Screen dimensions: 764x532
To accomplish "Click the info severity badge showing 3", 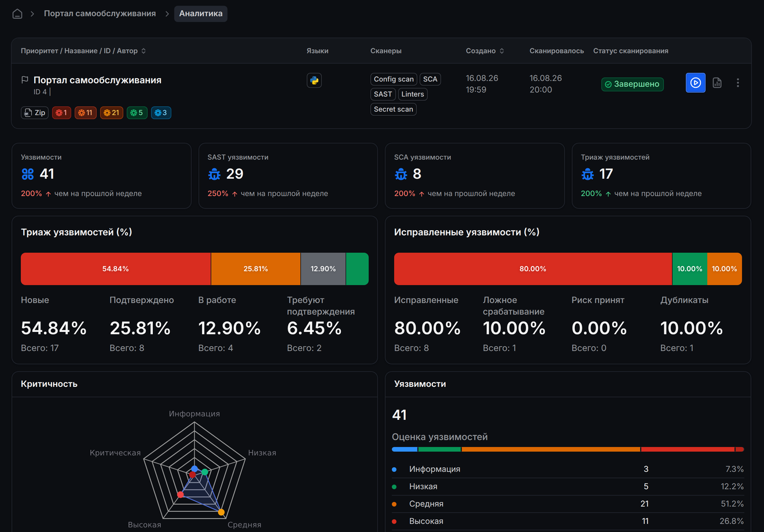I will coord(161,113).
